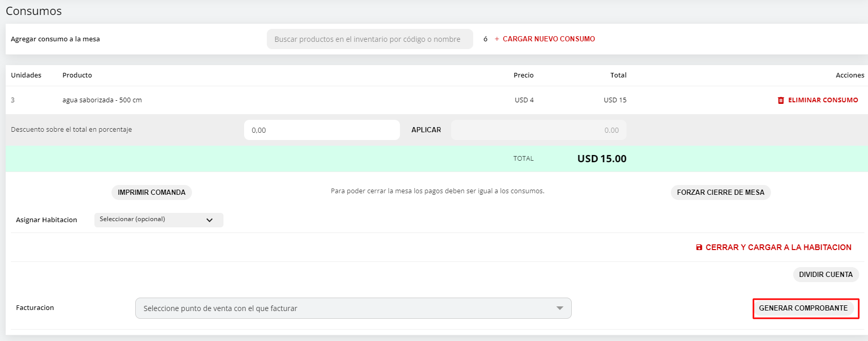The height and width of the screenshot is (341, 868).
Task: Click IMPRIMIR COMANDA
Action: pos(151,192)
